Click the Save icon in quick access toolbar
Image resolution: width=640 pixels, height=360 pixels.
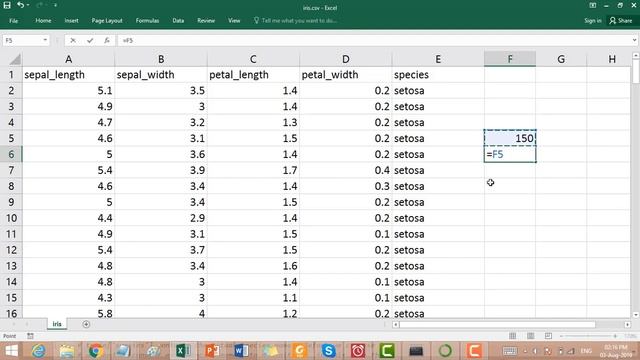7,5
